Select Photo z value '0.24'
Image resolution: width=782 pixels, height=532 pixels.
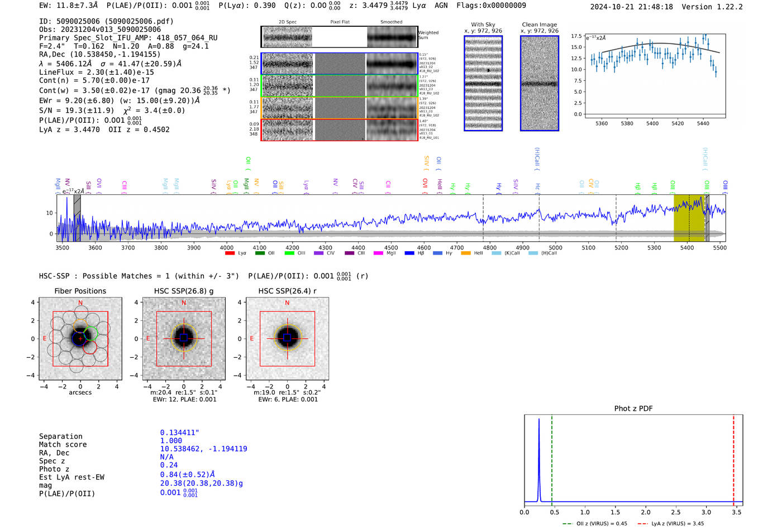click(x=169, y=465)
